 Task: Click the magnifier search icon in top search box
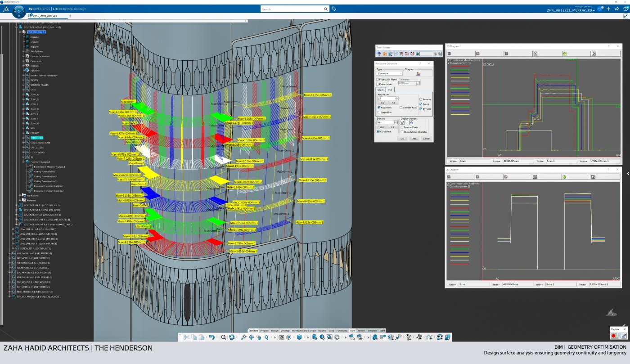(x=326, y=9)
